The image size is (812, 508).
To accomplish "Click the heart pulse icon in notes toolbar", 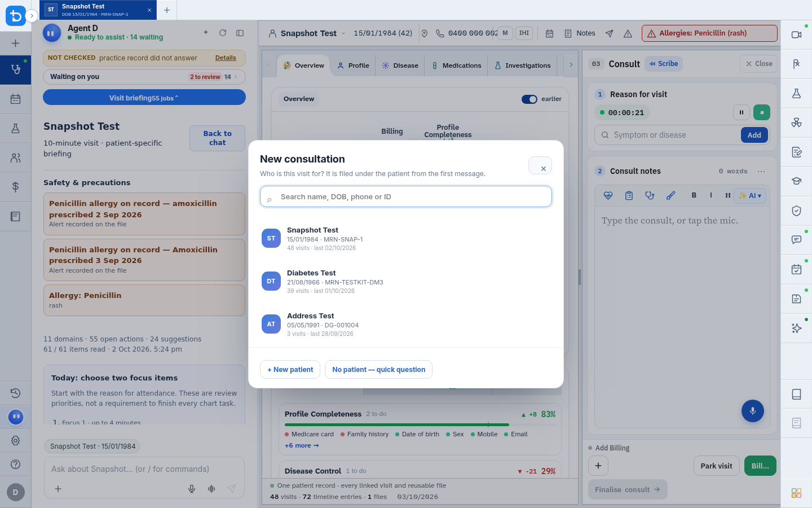I will (608, 195).
